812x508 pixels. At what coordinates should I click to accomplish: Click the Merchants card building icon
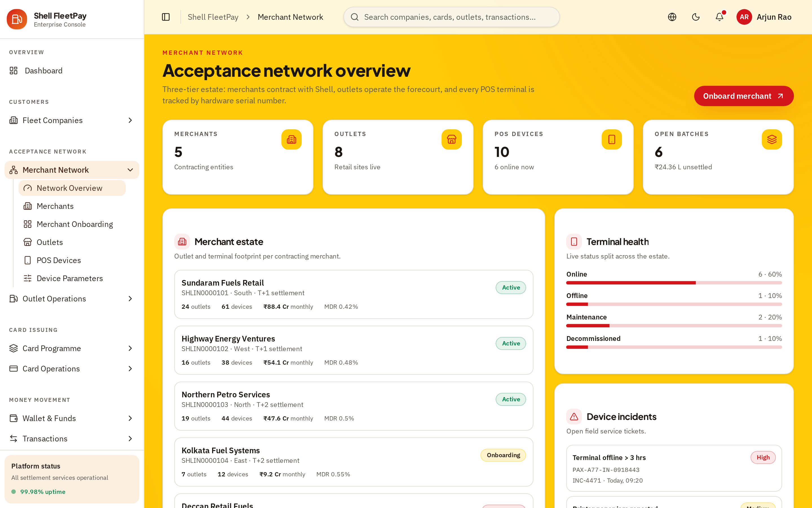pos(291,139)
